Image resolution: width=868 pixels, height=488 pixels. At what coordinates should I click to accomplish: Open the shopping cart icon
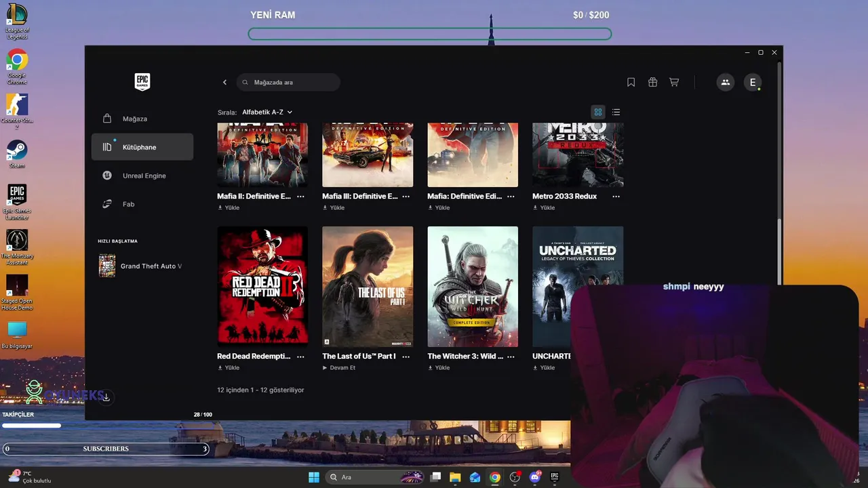coord(674,82)
